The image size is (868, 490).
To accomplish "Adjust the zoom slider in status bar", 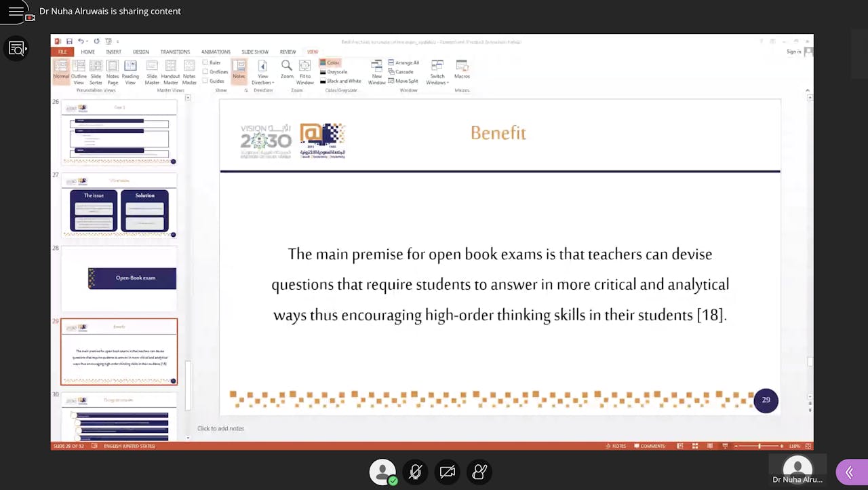I will pyautogui.click(x=759, y=446).
